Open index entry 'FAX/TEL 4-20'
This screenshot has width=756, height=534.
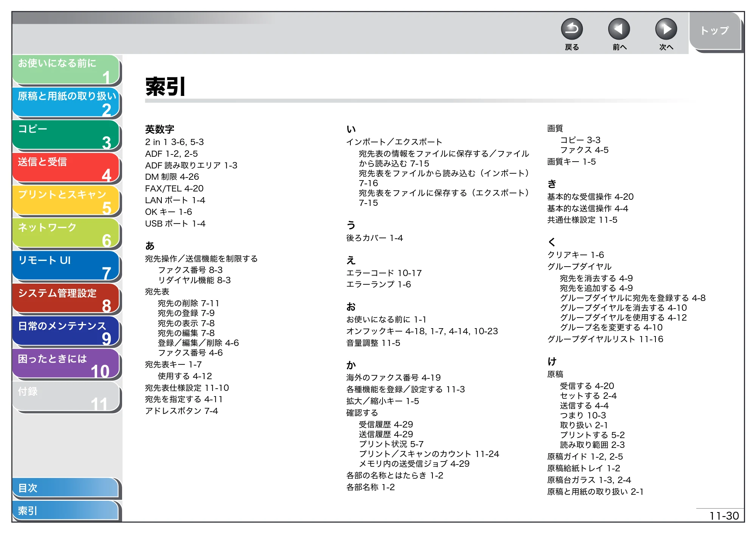(x=174, y=188)
